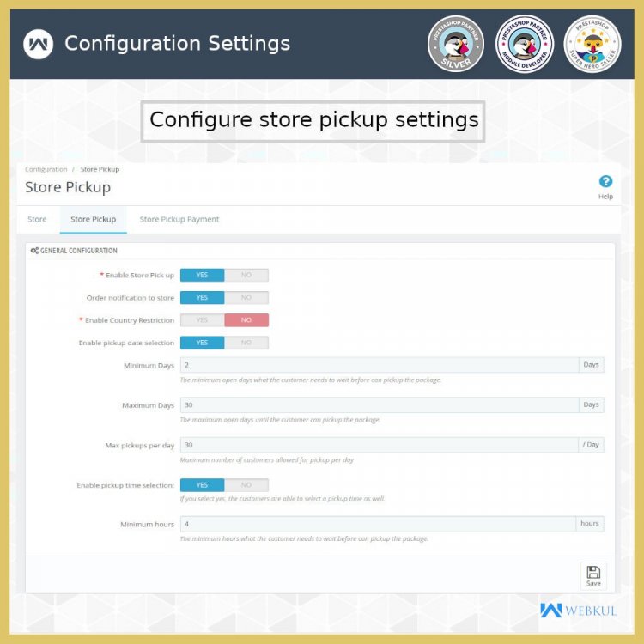Open the Store Pickup Payment tab
The image size is (644, 644).
(x=179, y=219)
